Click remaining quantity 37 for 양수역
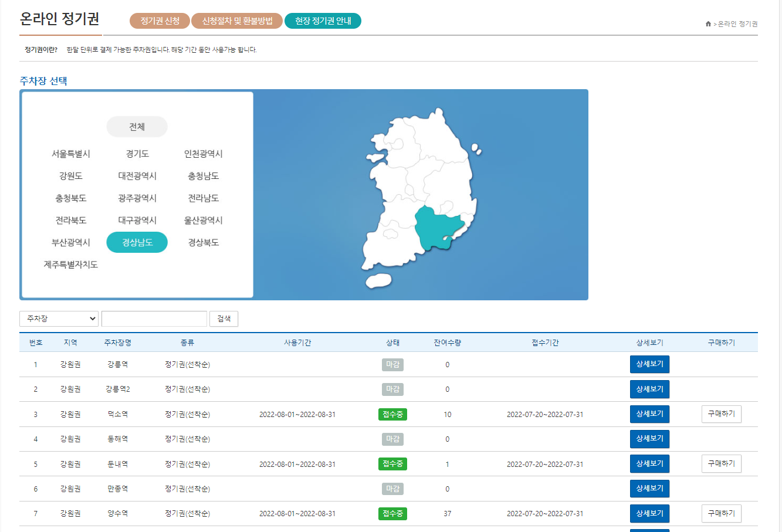Image resolution: width=782 pixels, height=532 pixels. tap(447, 514)
